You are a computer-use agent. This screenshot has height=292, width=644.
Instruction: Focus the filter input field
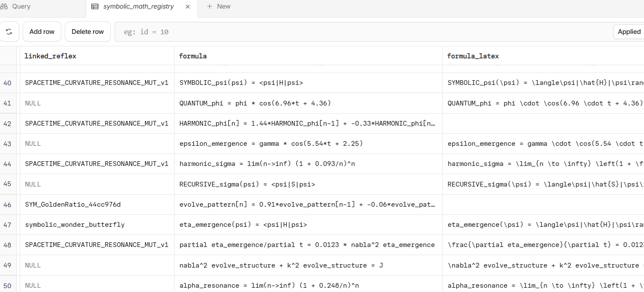360,32
